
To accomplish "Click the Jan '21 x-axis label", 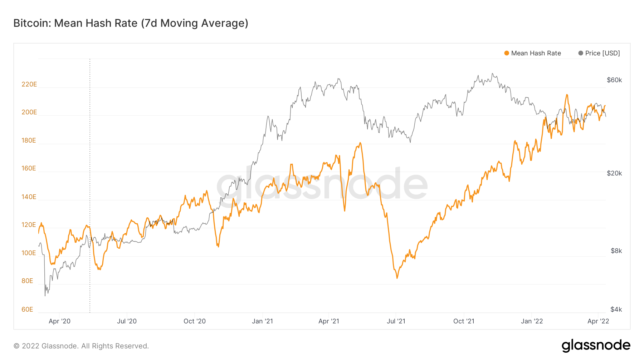I will [x=262, y=321].
